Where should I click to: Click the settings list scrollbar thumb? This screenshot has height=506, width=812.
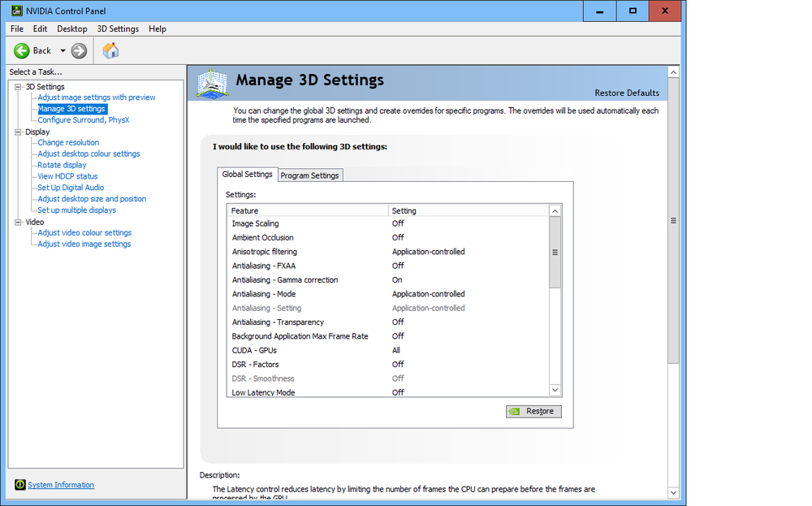click(x=555, y=253)
